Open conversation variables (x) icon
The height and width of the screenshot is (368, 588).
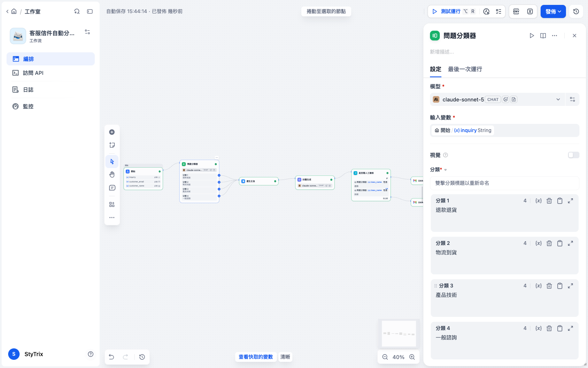point(530,11)
